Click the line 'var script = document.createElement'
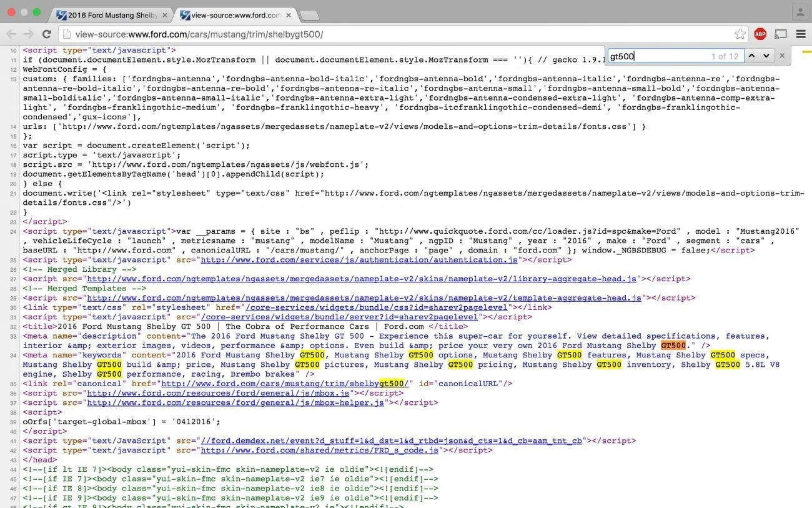Screen dimensions: 812x508 click(136, 146)
